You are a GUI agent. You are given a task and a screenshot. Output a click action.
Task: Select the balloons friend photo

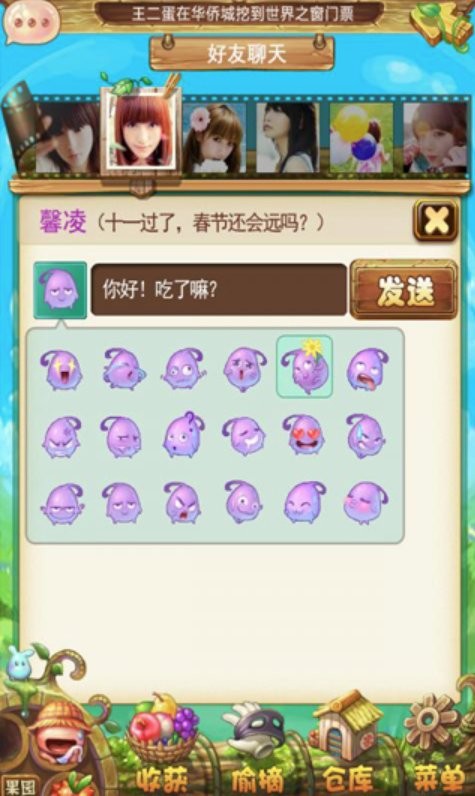click(x=361, y=138)
